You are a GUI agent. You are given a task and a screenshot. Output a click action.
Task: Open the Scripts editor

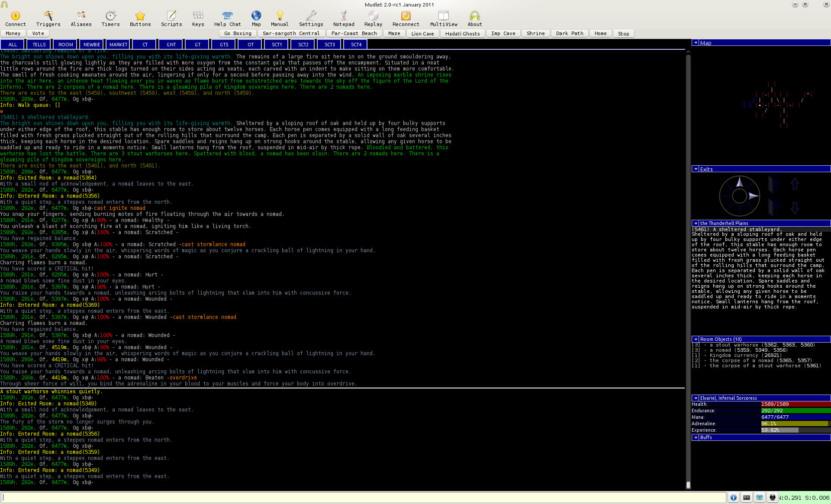point(171,19)
